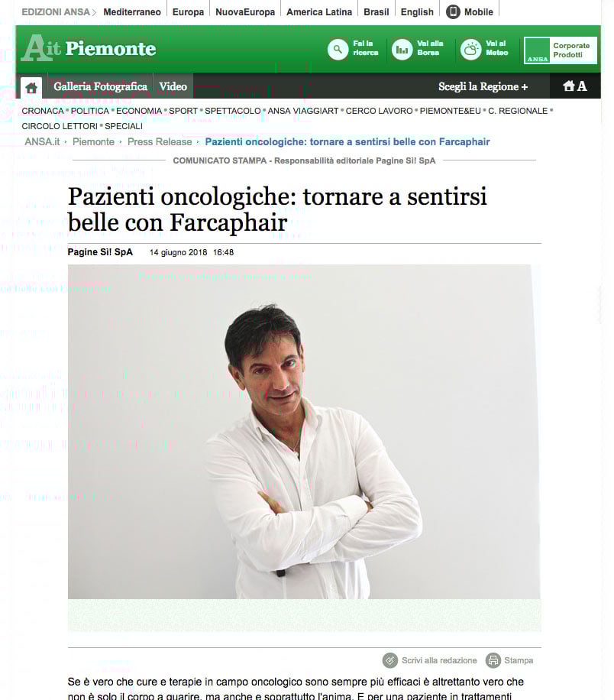The image size is (614, 700).
Task: Follow the Press Release breadcrumb link
Action: tap(160, 141)
